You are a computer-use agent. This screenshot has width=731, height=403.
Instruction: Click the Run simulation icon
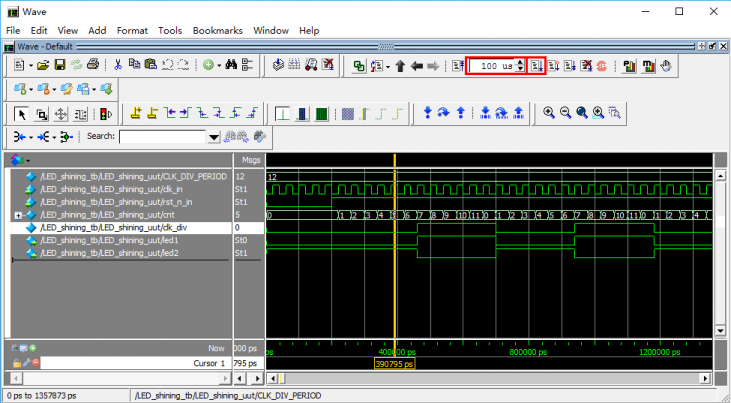click(537, 66)
